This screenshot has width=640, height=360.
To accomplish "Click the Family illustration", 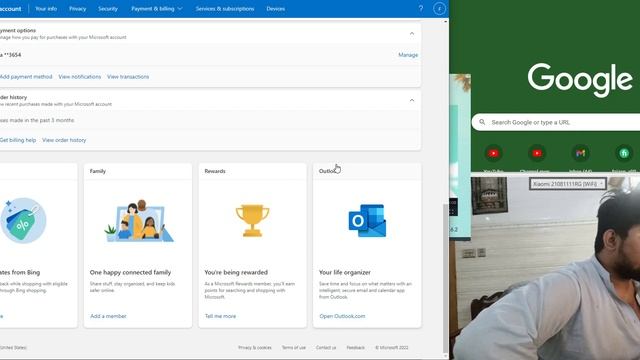I will point(139,221).
